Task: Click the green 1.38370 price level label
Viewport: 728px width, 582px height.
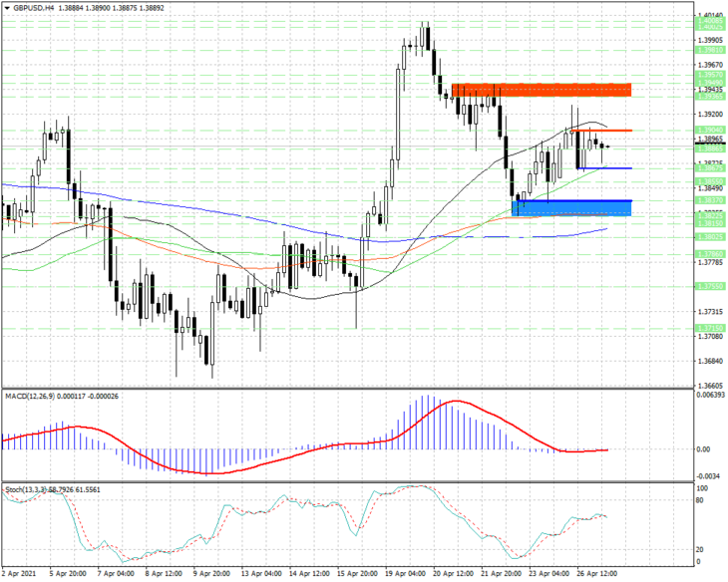Action: click(710, 200)
